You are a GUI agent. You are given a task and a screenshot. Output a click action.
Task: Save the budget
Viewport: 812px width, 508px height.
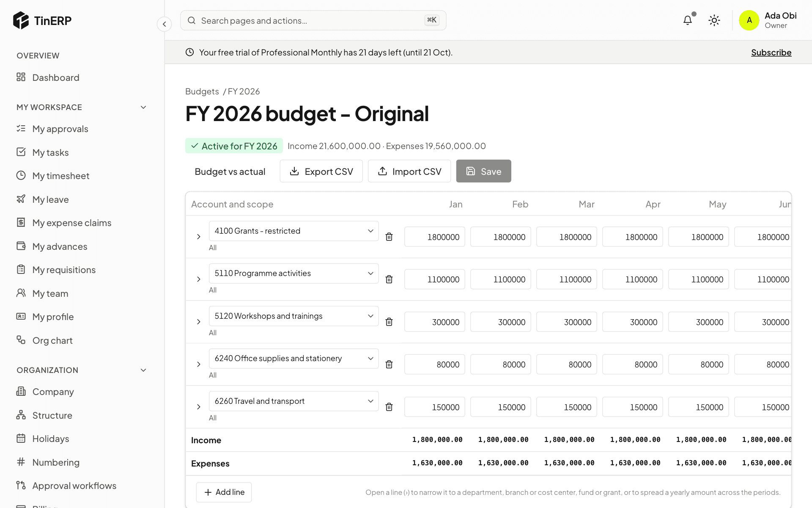(483, 171)
